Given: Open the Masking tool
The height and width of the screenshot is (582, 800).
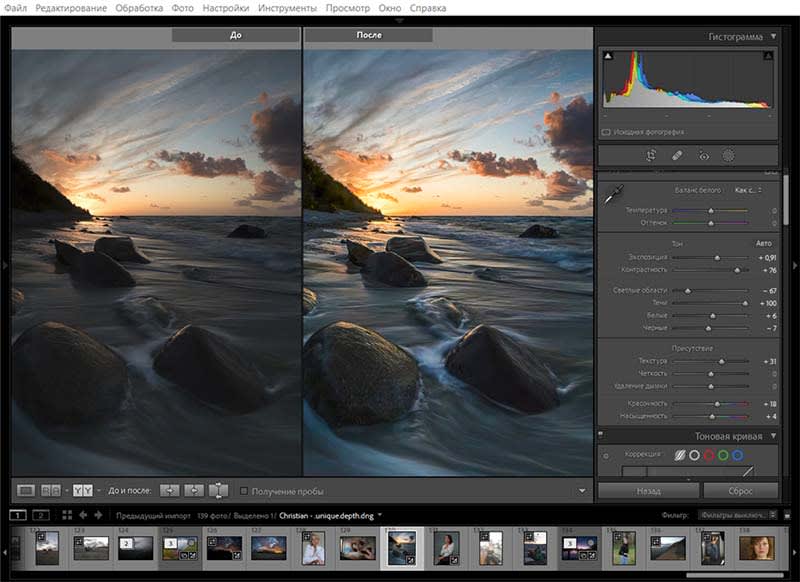Looking at the screenshot, I should click(x=729, y=156).
